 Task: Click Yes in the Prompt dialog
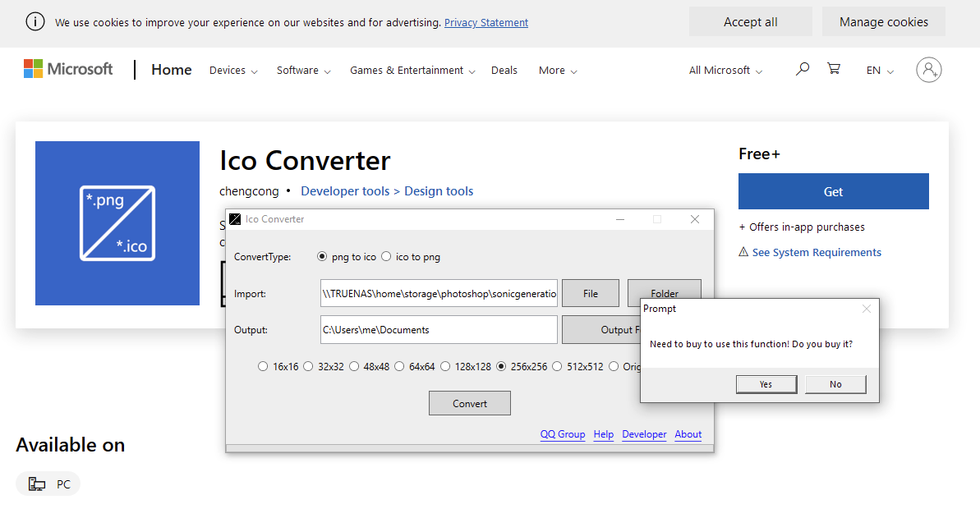point(766,384)
